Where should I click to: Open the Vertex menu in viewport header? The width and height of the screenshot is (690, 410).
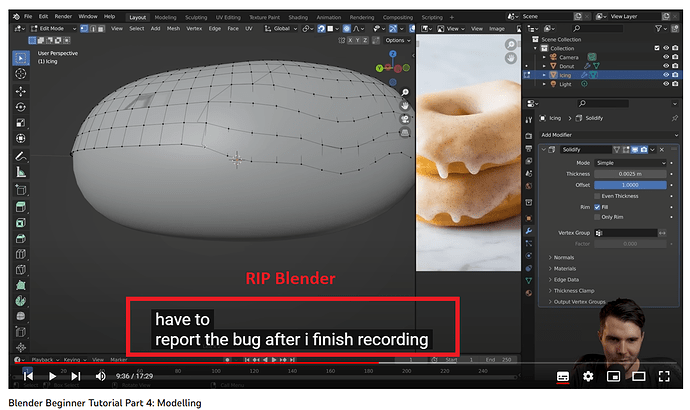tap(194, 29)
